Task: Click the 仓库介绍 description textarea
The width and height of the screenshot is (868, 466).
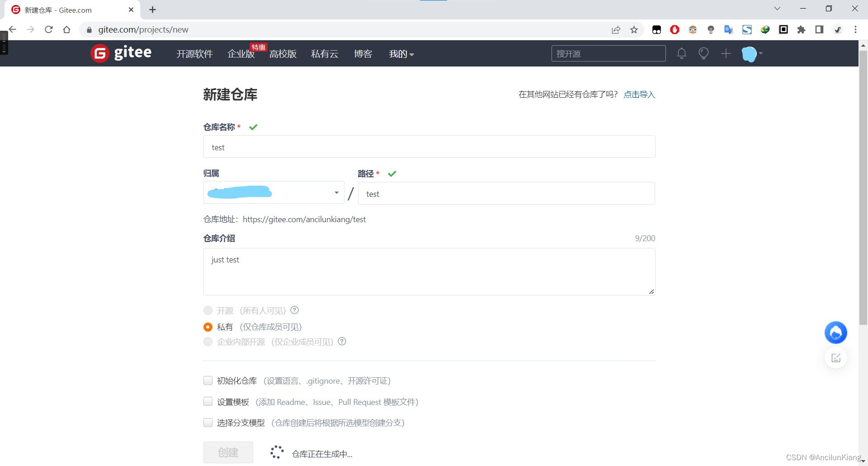Action: point(429,271)
